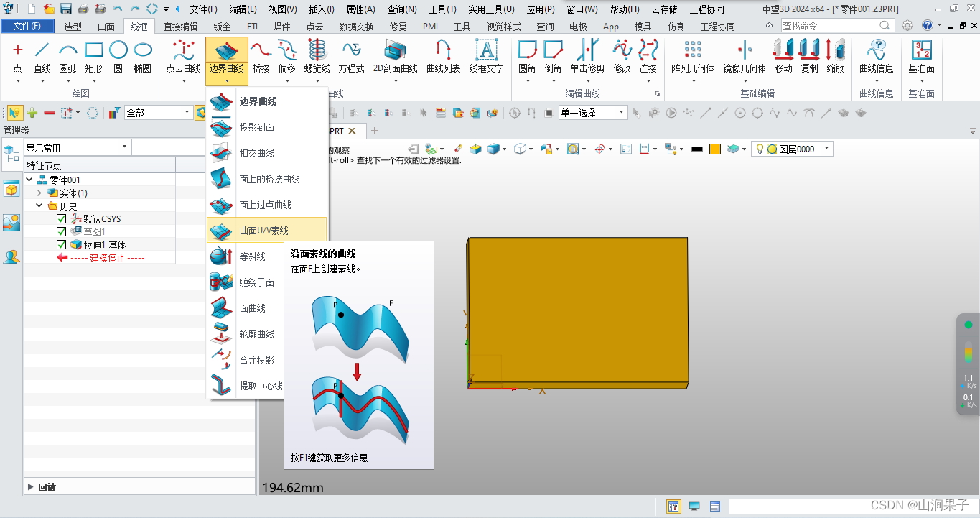
Task: Choose 面上过点曲线 menu entry
Action: coord(266,205)
